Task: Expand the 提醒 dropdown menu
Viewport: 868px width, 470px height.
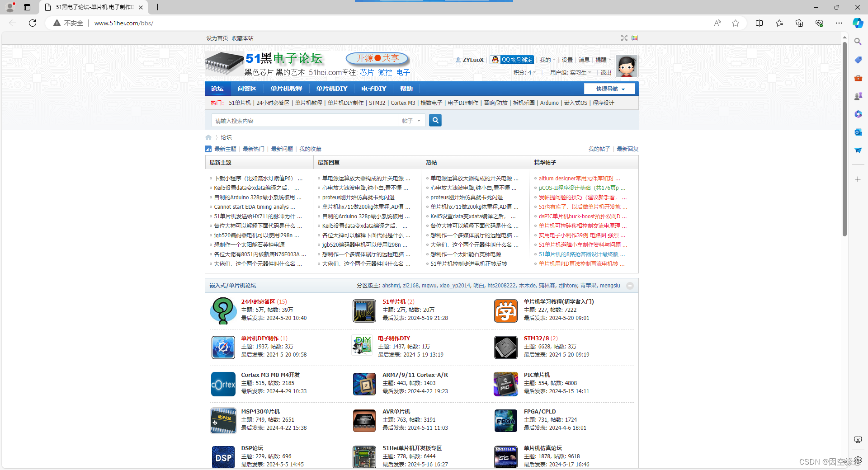Action: [603, 60]
